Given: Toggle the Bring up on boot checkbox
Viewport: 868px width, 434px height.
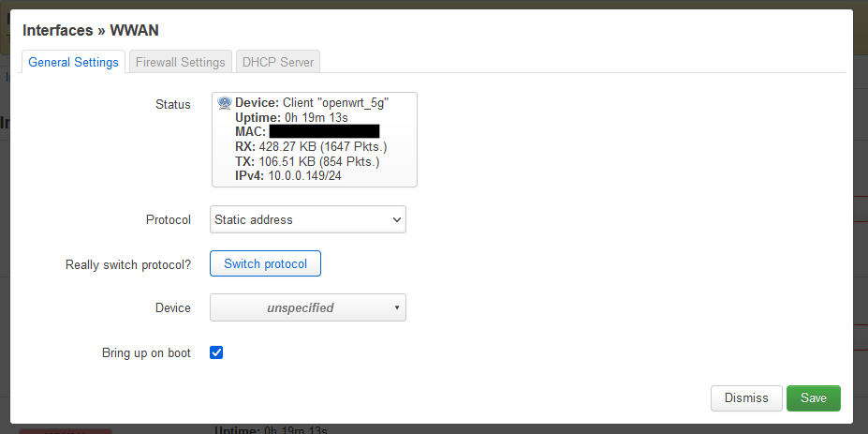Looking at the screenshot, I should 216,353.
